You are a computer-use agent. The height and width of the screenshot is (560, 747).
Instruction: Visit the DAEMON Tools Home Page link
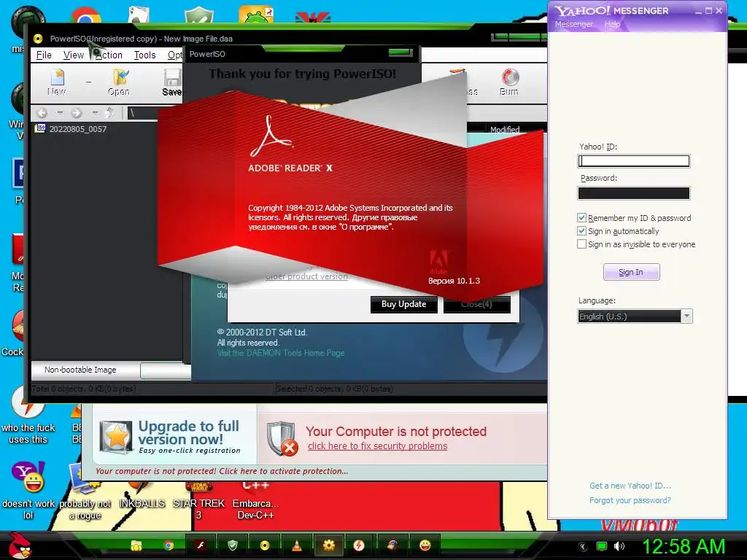281,353
